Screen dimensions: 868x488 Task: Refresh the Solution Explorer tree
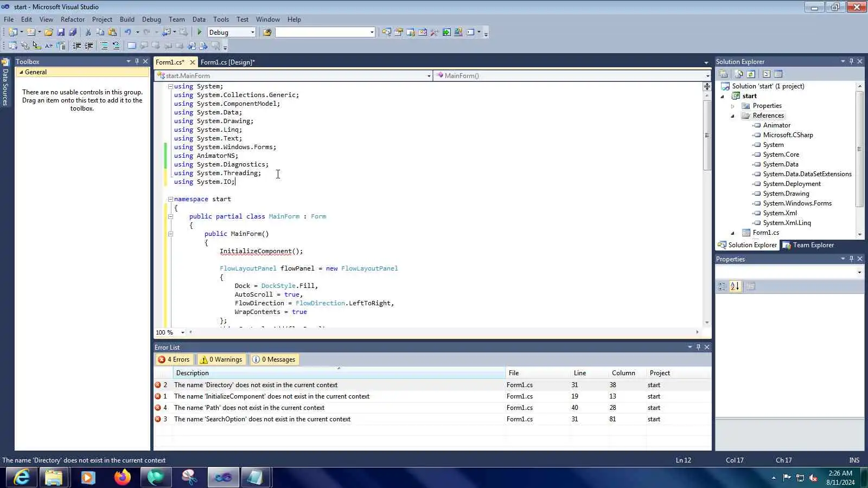751,74
